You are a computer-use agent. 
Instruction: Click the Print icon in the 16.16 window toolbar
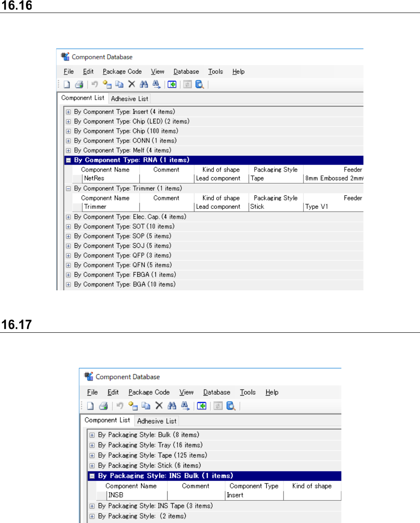[78, 84]
